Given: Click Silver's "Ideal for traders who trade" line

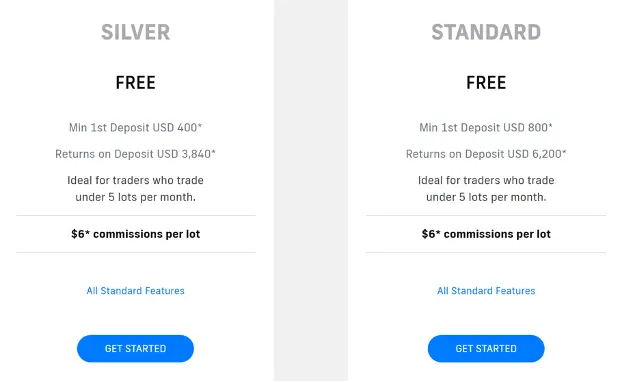Looking at the screenshot, I should click(135, 180).
